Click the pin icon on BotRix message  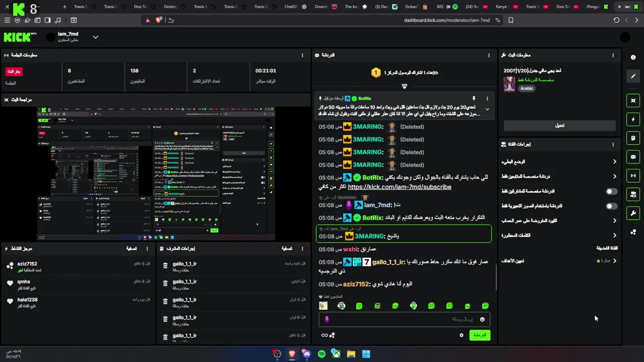click(x=473, y=99)
